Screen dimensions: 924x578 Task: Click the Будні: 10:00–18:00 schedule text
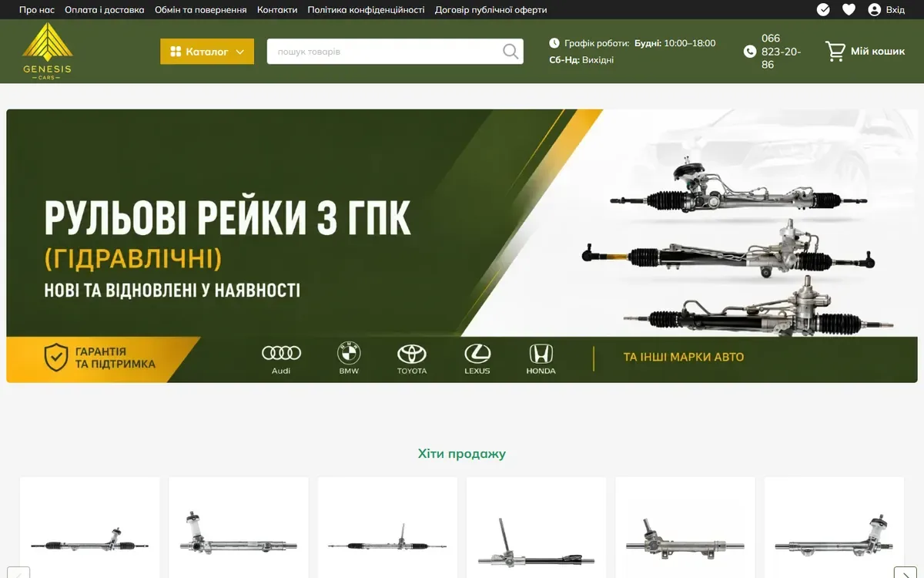(x=675, y=43)
